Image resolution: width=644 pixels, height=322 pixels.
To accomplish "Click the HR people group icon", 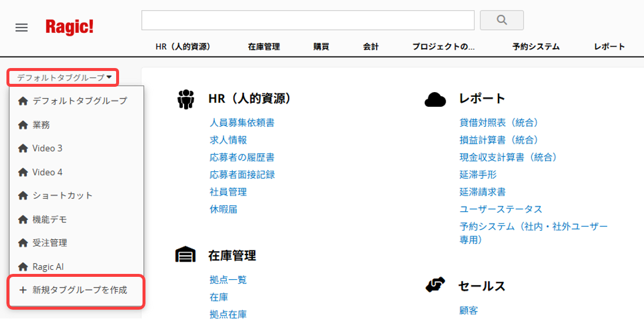I will [x=186, y=99].
